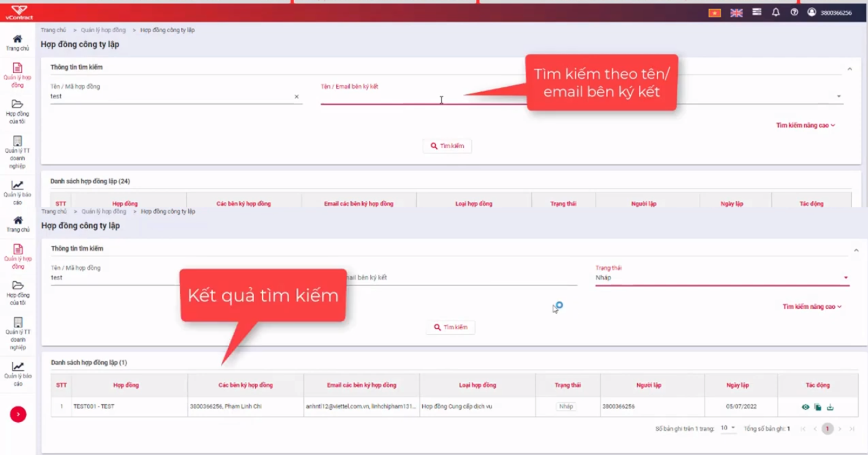Switch language using the UK flag icon
This screenshot has width=868, height=458.
[x=736, y=12]
